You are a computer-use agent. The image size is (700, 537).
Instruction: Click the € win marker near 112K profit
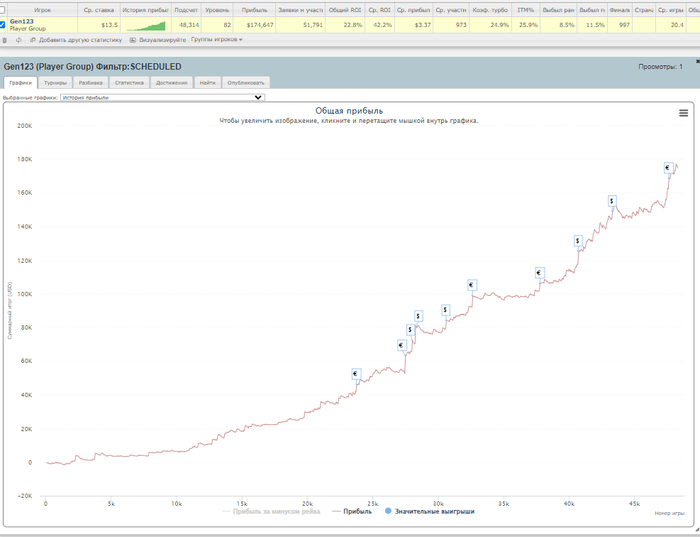pyautogui.click(x=539, y=273)
